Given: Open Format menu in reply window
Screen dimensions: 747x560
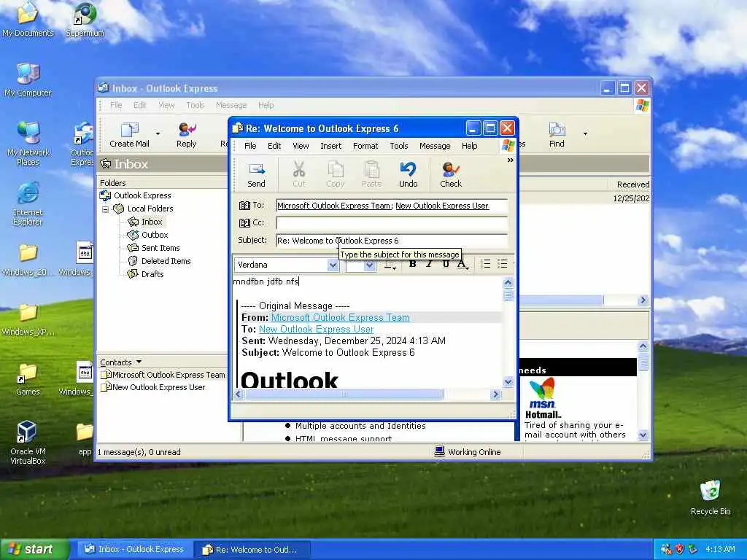Looking at the screenshot, I should tap(365, 146).
